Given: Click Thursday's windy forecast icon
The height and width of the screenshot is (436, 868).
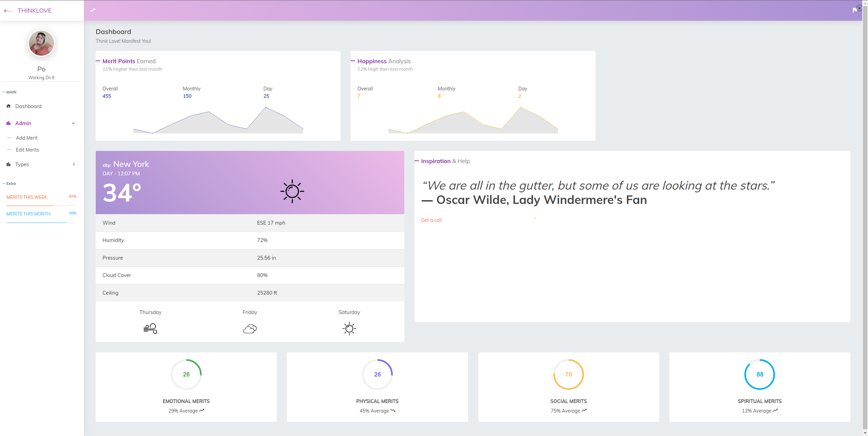Looking at the screenshot, I should 150,328.
